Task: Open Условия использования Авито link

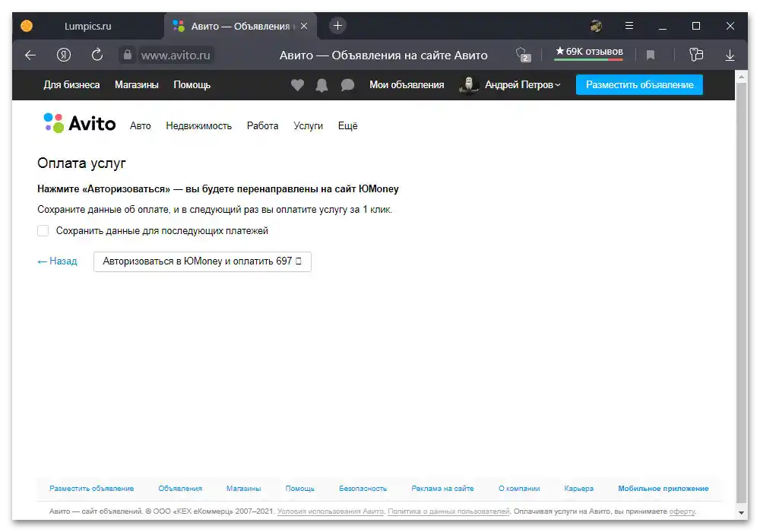Action: (331, 511)
